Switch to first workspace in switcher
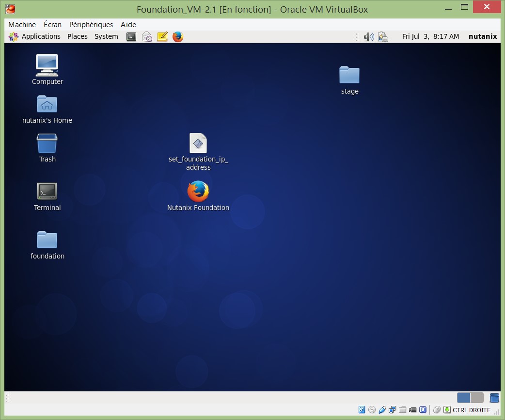Screen dimensions: 505x420 pos(463,398)
